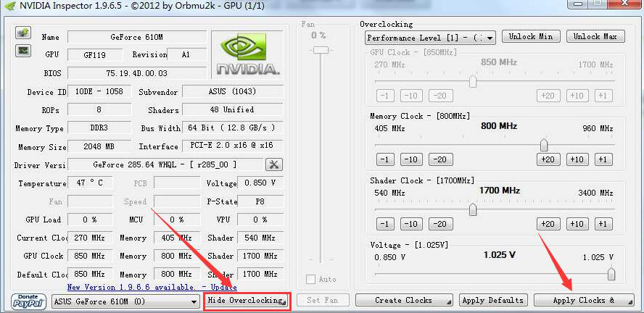Click the Unlock Min button

(531, 36)
